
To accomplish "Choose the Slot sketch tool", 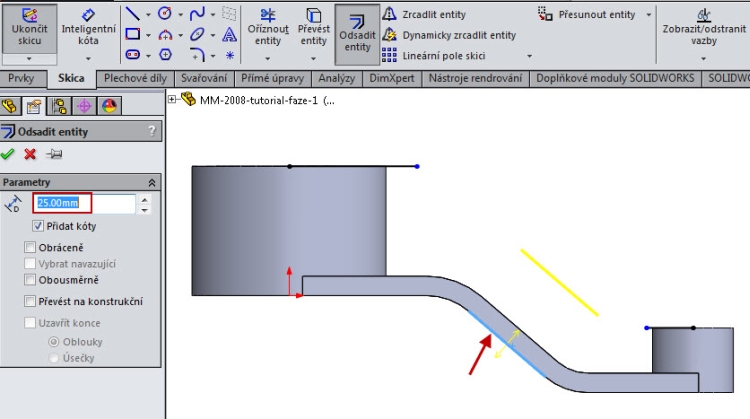I will pos(132,55).
